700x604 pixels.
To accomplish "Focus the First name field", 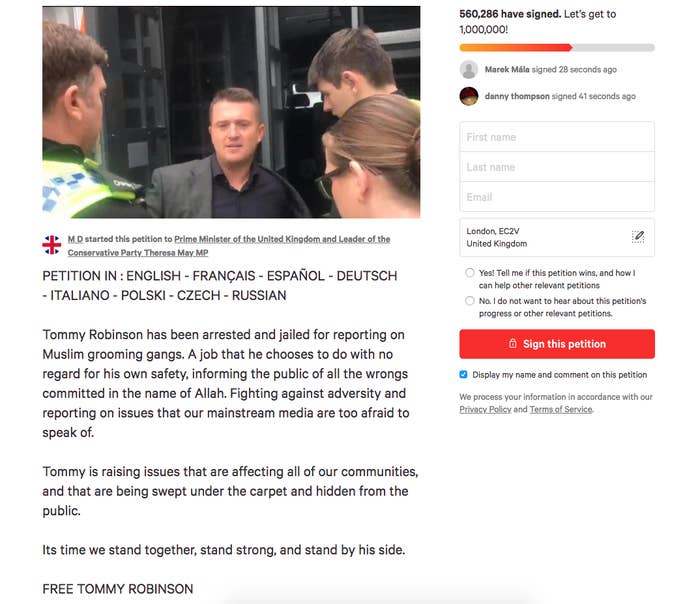I will coord(557,137).
